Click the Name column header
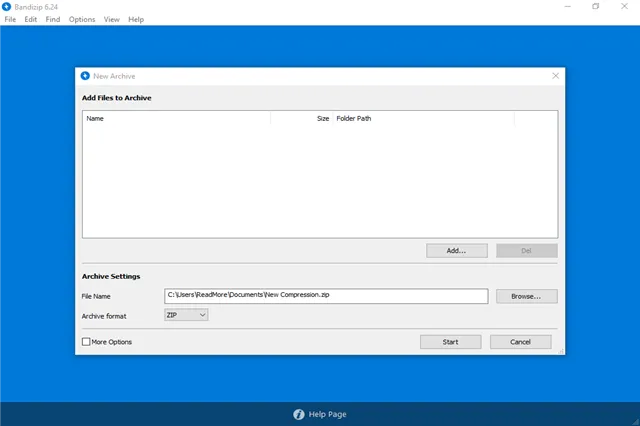Screen dimensions: 640x426 [x=177, y=118]
